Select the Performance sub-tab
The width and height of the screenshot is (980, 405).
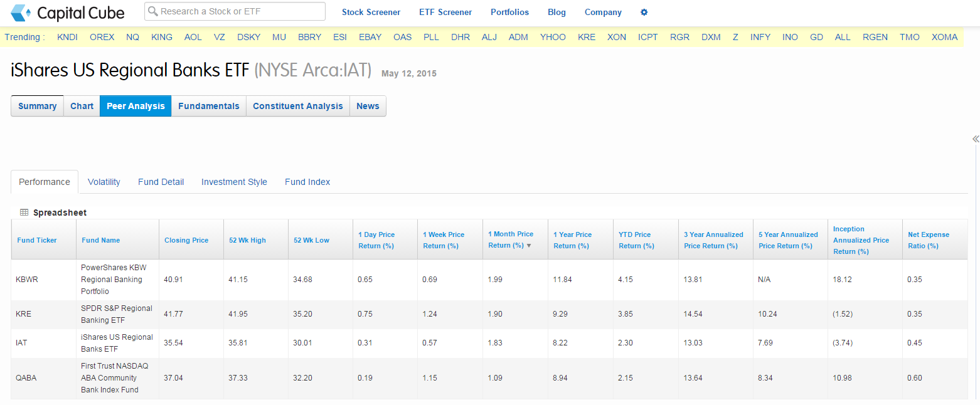pyautogui.click(x=45, y=182)
